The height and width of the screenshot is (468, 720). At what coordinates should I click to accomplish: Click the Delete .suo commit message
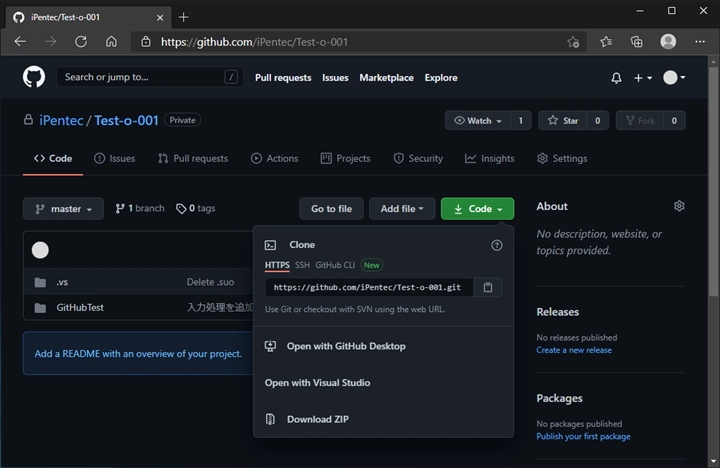210,282
